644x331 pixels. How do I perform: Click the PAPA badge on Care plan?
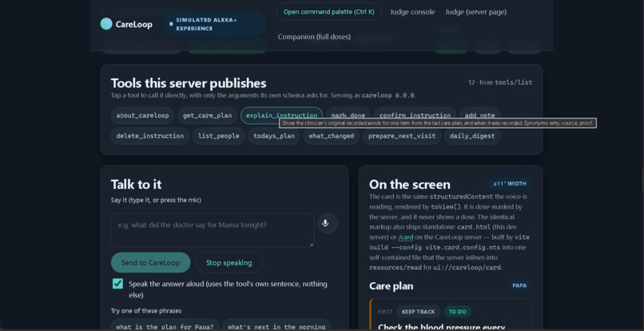(519, 285)
